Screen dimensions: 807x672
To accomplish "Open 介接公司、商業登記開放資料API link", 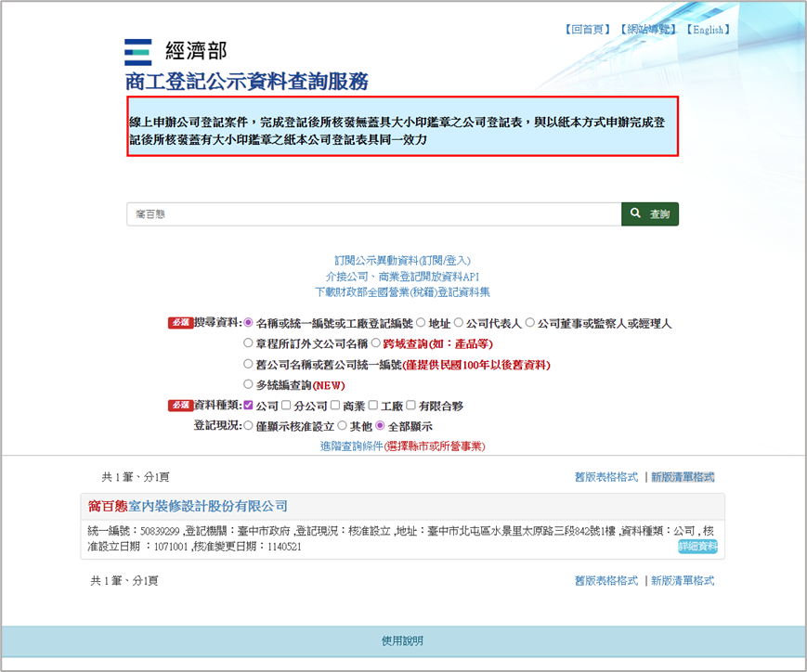I will point(402,277).
